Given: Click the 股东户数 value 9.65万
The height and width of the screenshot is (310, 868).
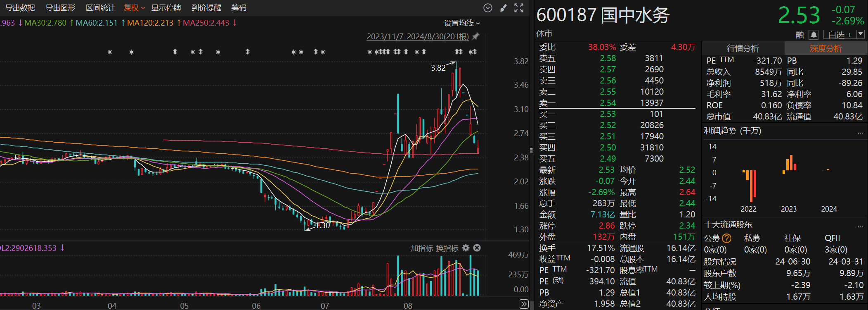Looking at the screenshot, I should (798, 273).
